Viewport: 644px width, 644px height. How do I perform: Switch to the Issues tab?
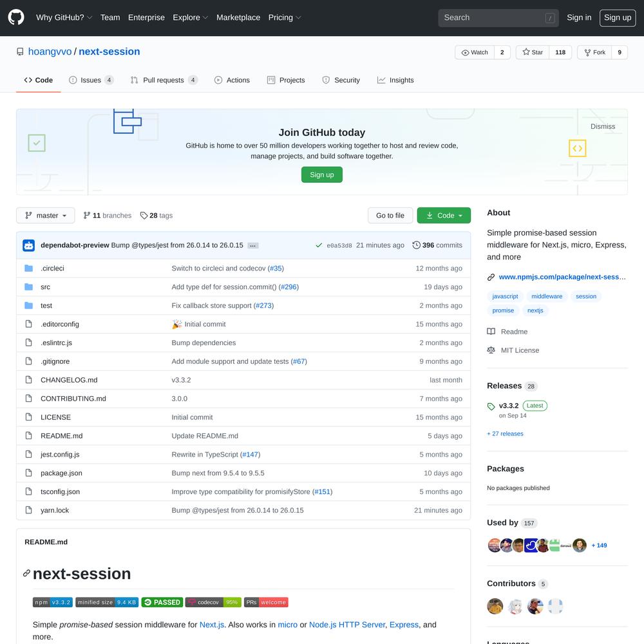91,80
